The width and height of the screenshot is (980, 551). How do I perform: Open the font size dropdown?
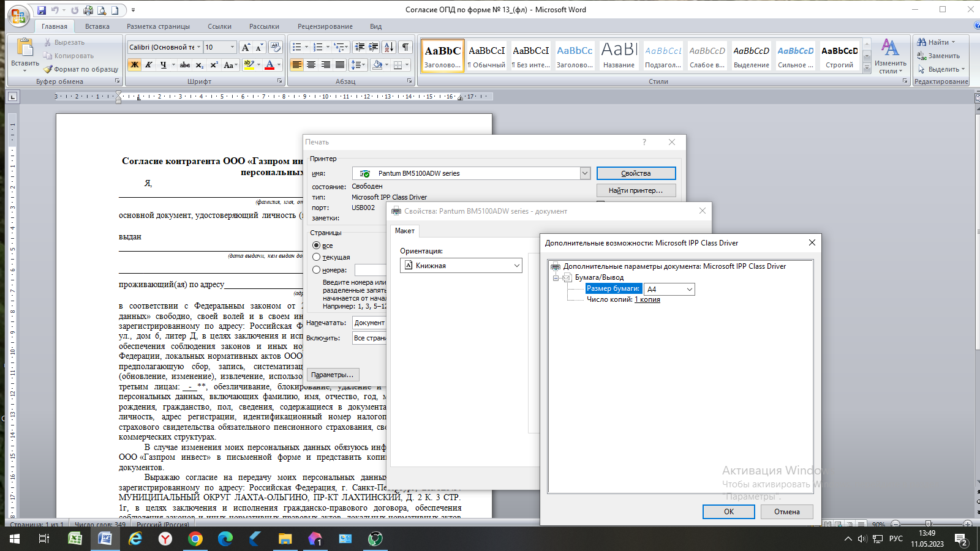pos(232,47)
